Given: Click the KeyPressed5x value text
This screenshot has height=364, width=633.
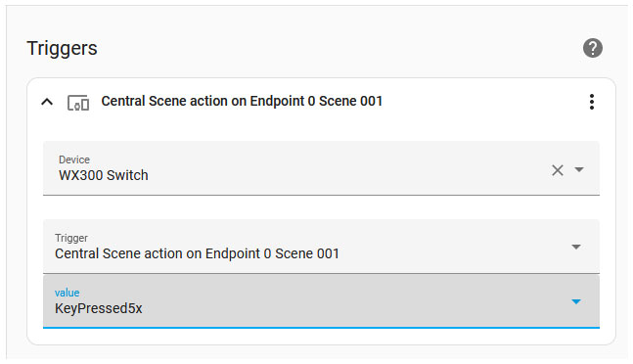Looking at the screenshot, I should 99,308.
